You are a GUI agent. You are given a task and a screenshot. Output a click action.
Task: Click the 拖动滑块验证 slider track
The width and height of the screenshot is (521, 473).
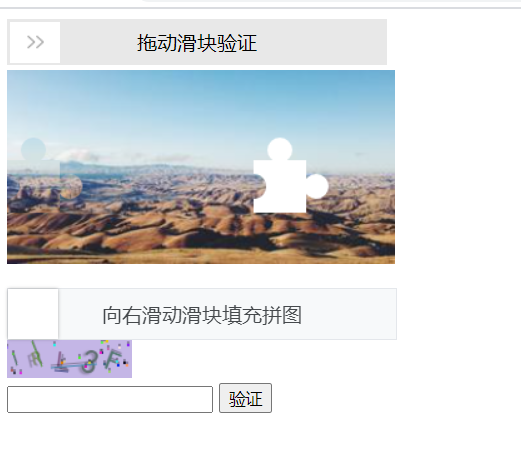(197, 42)
